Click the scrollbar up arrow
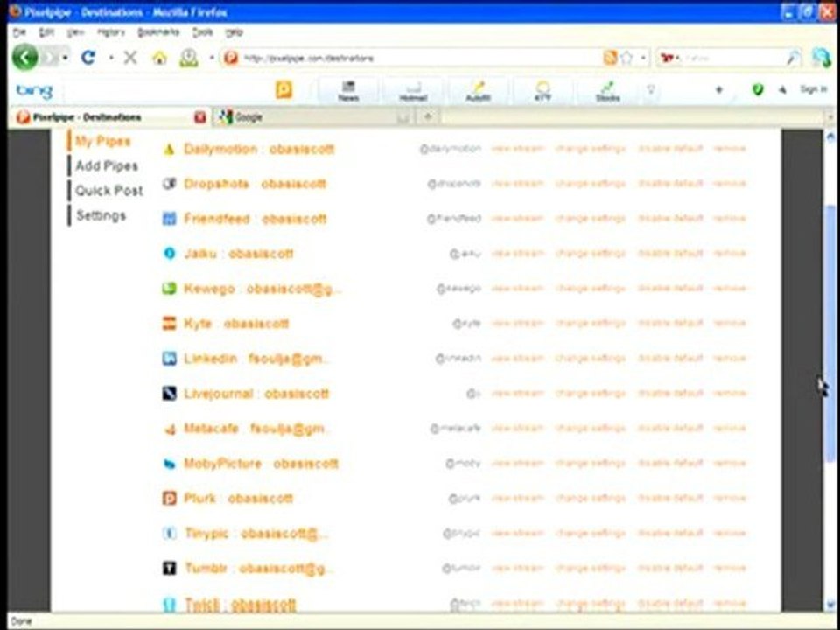Image resolution: width=840 pixels, height=630 pixels. point(829,136)
